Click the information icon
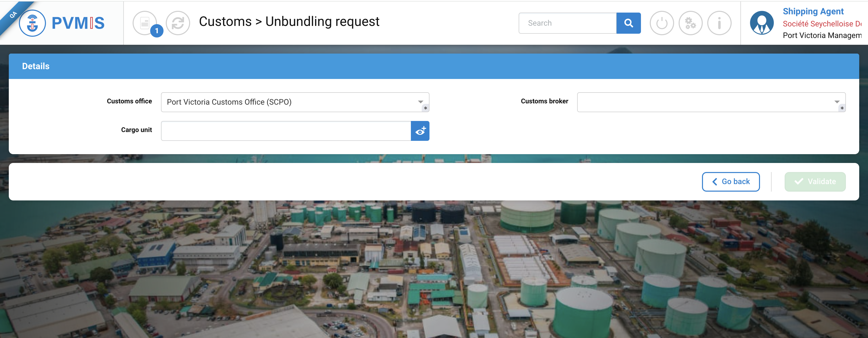Screen dimensions: 868x338 [719, 23]
